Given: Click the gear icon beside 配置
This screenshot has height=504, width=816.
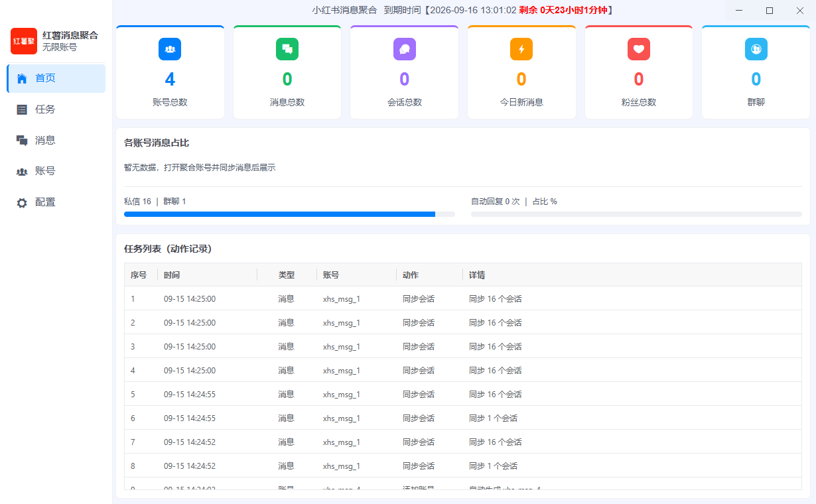Looking at the screenshot, I should pos(22,203).
